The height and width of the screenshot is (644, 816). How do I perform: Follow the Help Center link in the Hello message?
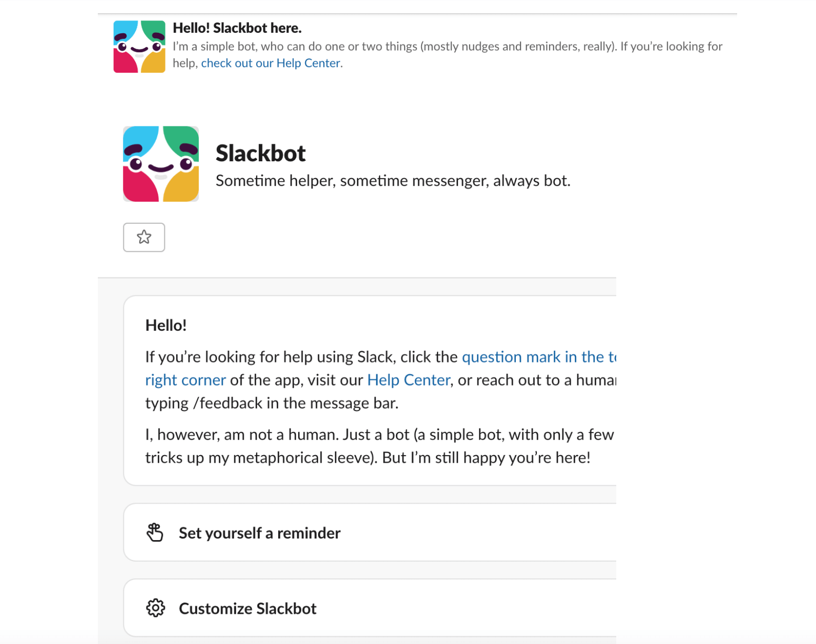pyautogui.click(x=408, y=379)
